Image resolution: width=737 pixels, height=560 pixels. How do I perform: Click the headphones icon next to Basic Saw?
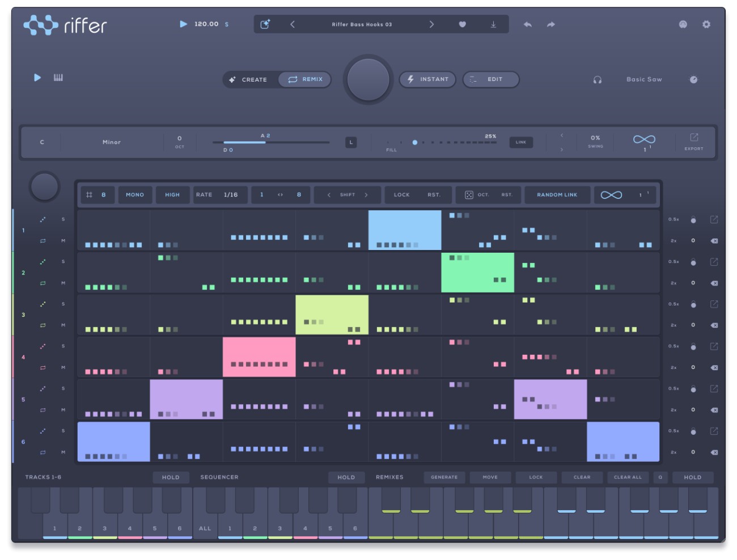coord(598,80)
